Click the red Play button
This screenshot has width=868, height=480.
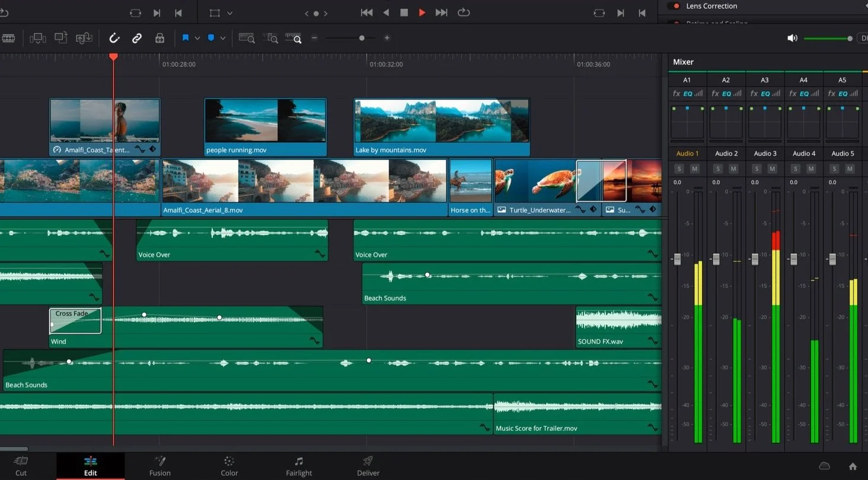coord(422,12)
